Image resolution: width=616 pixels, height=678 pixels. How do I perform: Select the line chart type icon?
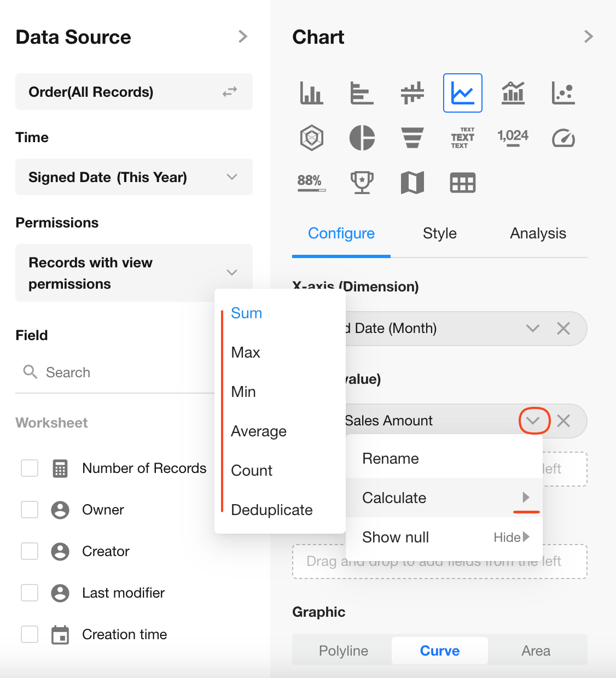462,93
